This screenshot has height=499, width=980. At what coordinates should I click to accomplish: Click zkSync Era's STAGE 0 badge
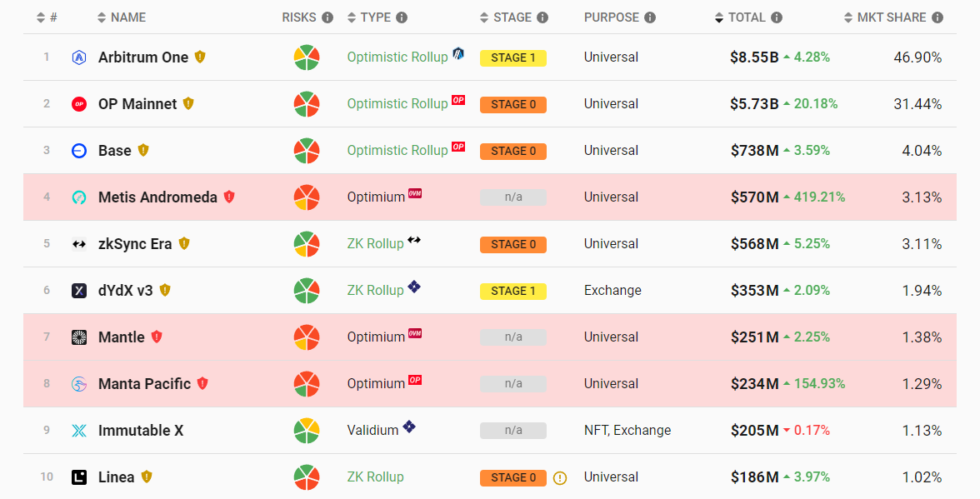512,245
